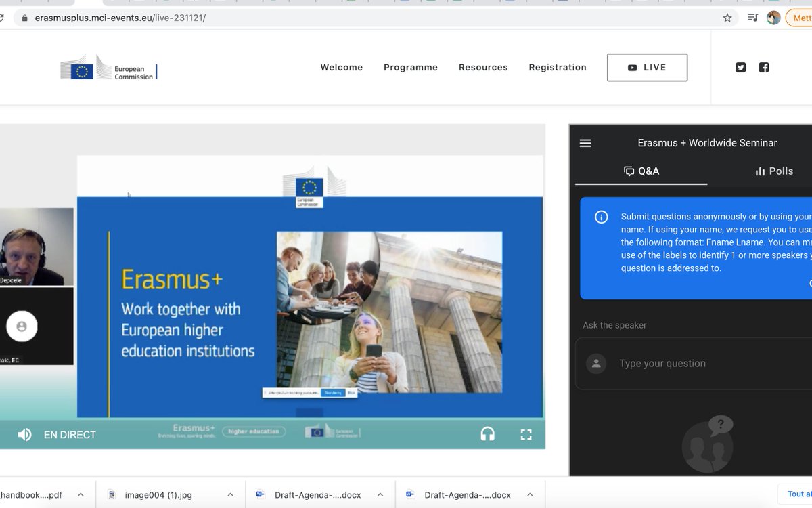Click the Tout afficher downloads button

[795, 494]
